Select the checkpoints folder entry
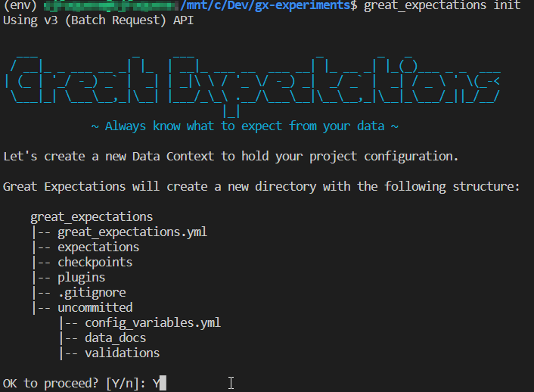534x392 pixels. (x=95, y=262)
